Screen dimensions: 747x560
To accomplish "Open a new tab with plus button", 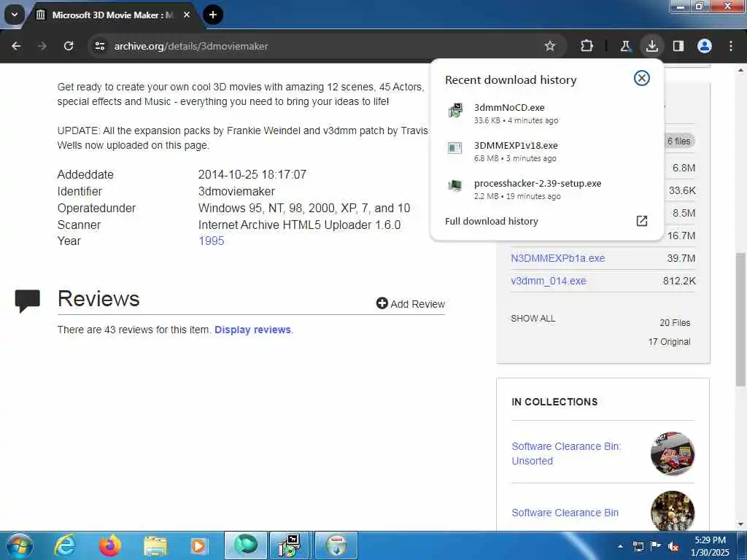I will (213, 15).
